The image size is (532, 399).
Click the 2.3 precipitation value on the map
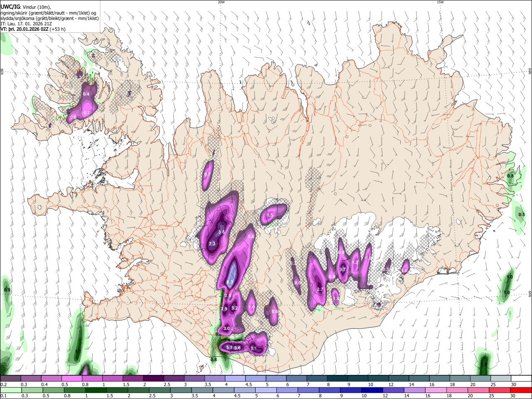coord(212,244)
